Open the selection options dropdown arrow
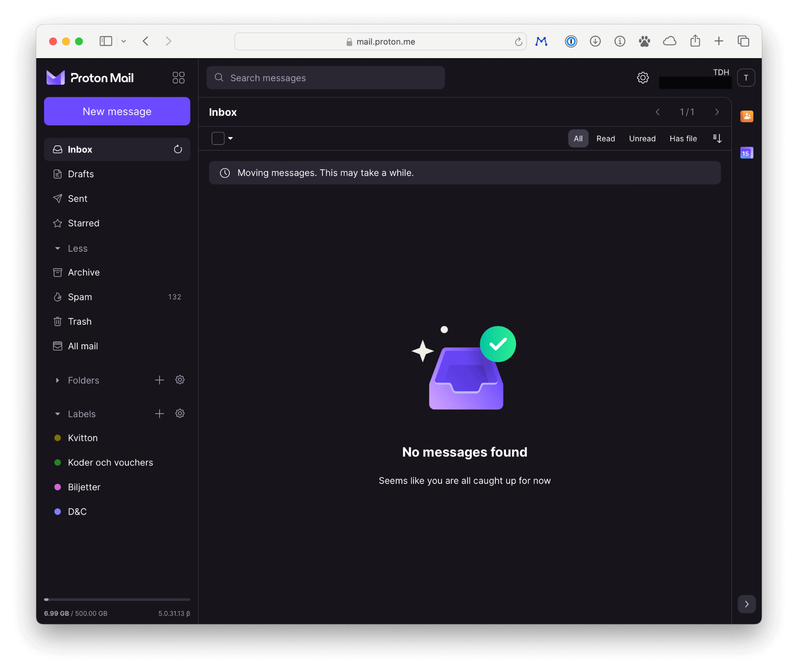The height and width of the screenshot is (672, 798). 231,138
